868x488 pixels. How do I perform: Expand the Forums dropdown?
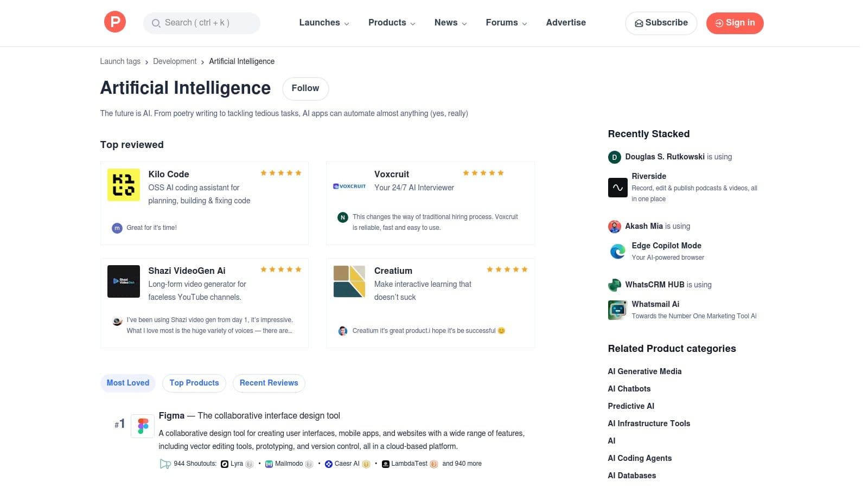(x=506, y=22)
